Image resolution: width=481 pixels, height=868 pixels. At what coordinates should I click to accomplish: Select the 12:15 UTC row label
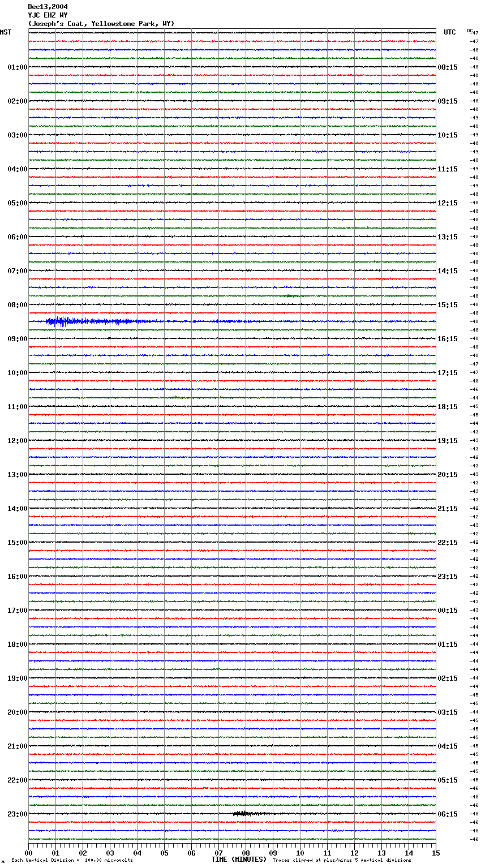point(448,203)
